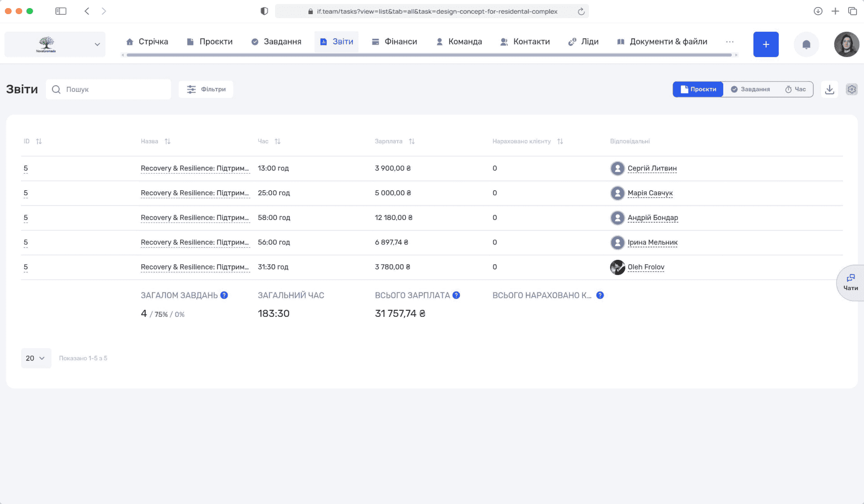Show help for Всього нараховано клієнту

pyautogui.click(x=600, y=295)
